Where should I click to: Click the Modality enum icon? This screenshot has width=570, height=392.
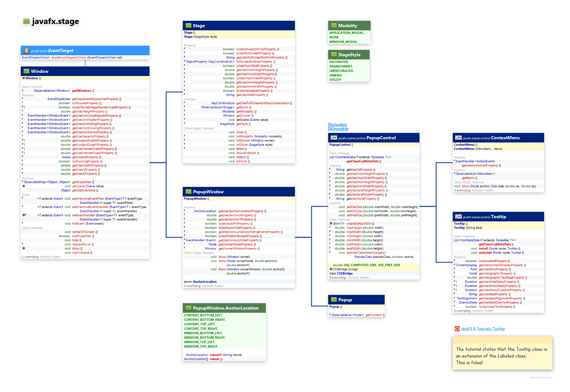pos(334,26)
